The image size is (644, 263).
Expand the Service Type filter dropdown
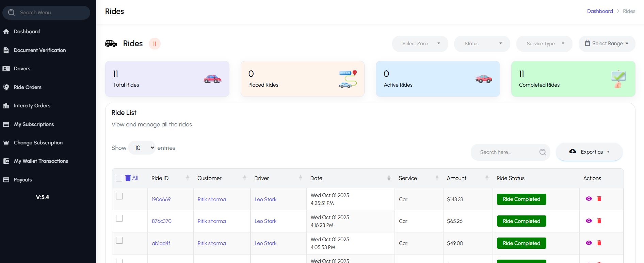point(544,43)
